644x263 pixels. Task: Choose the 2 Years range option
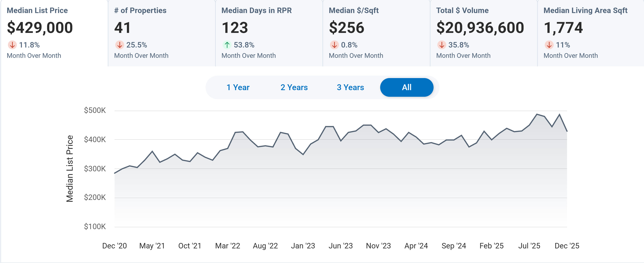(x=294, y=87)
